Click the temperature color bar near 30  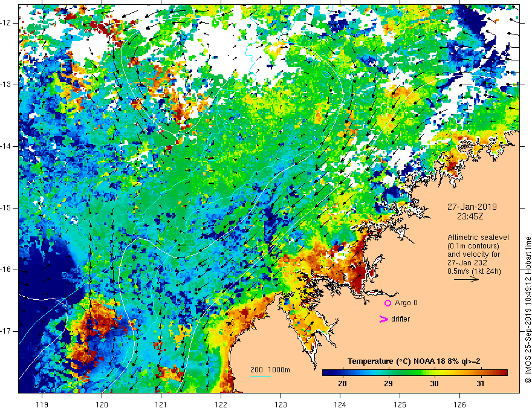(x=434, y=373)
